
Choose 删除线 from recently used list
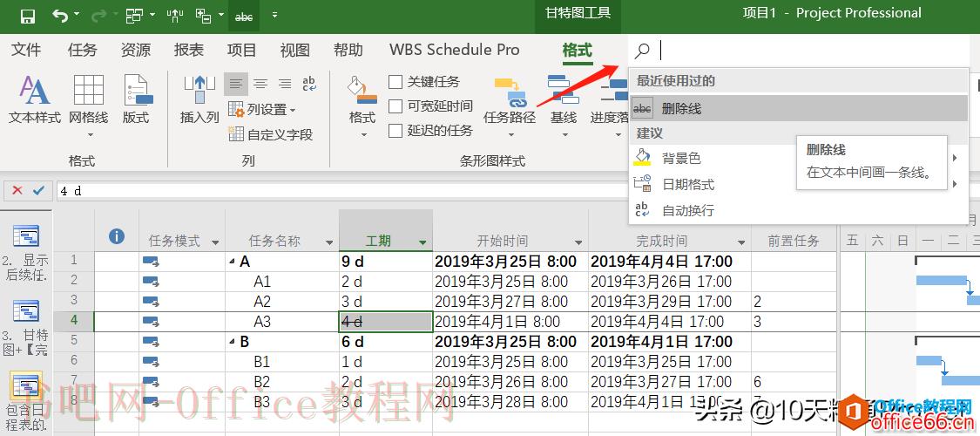(x=798, y=108)
